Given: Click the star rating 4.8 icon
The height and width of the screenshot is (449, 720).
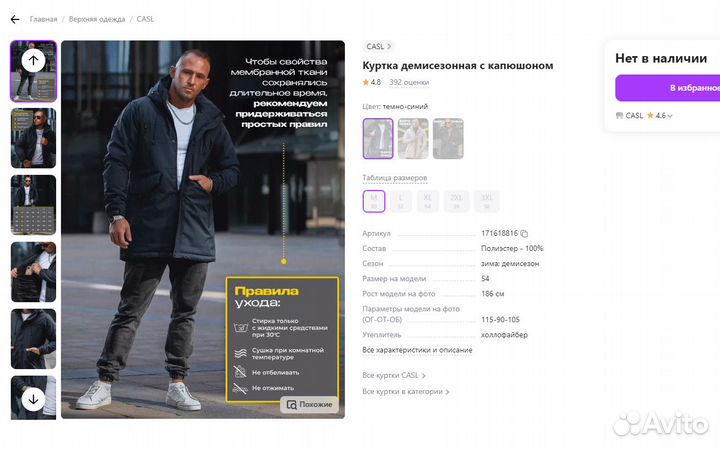Looking at the screenshot, I should [366, 82].
